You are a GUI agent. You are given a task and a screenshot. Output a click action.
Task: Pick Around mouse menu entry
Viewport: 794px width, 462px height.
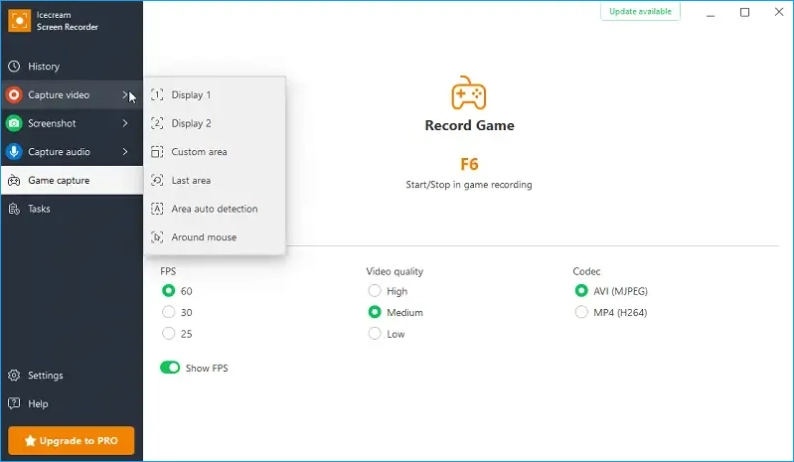point(215,237)
